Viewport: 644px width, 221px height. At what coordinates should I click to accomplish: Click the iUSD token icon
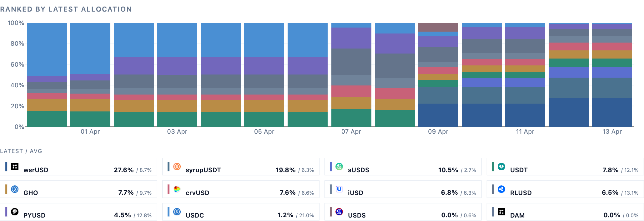tap(339, 189)
